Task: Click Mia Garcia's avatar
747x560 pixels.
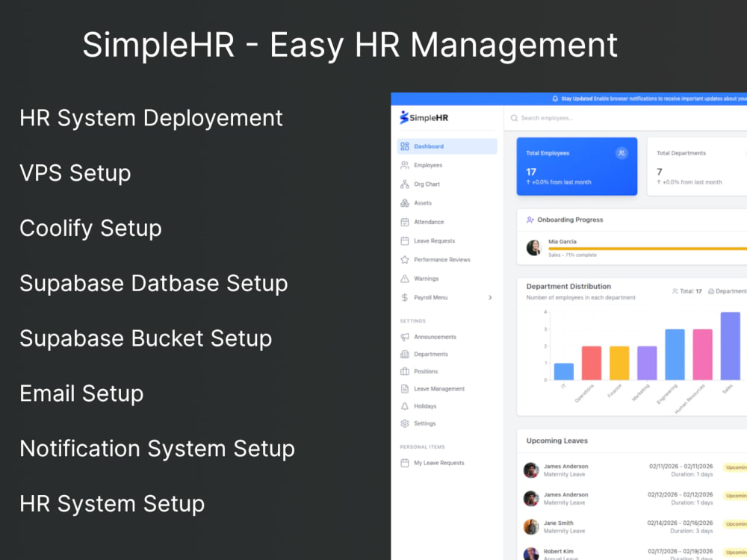Action: tap(533, 248)
